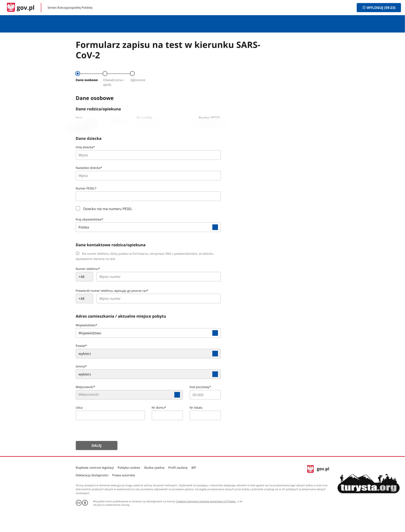
Task: Click the gov.pl eagle logo in header
Action: 11,7
